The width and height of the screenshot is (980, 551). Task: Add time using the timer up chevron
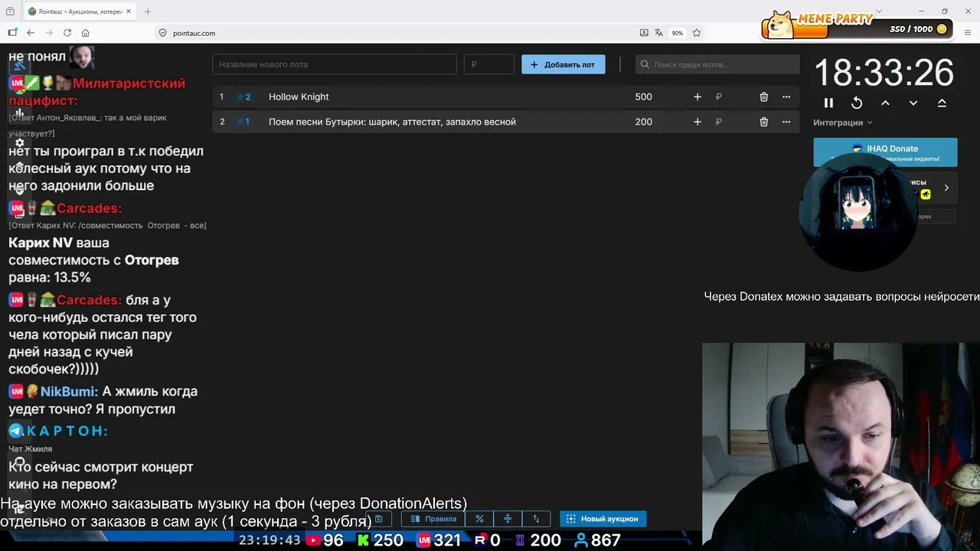(885, 103)
